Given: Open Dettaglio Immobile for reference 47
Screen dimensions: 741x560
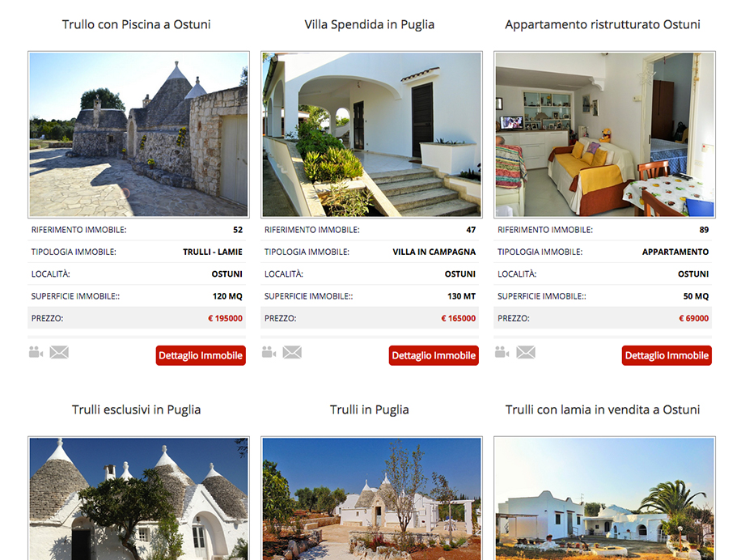Looking at the screenshot, I should pos(434,355).
